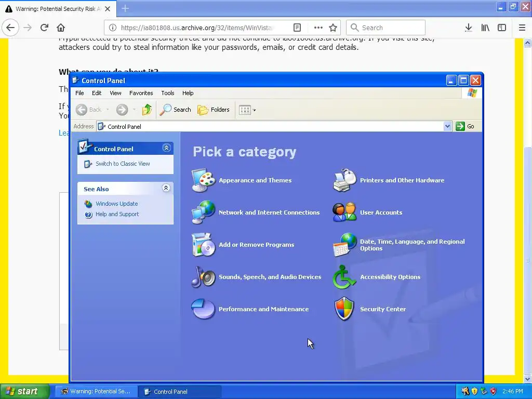Screen dimensions: 532x399
Task: Click the clock showing 2:46 PM
Action: click(513, 391)
